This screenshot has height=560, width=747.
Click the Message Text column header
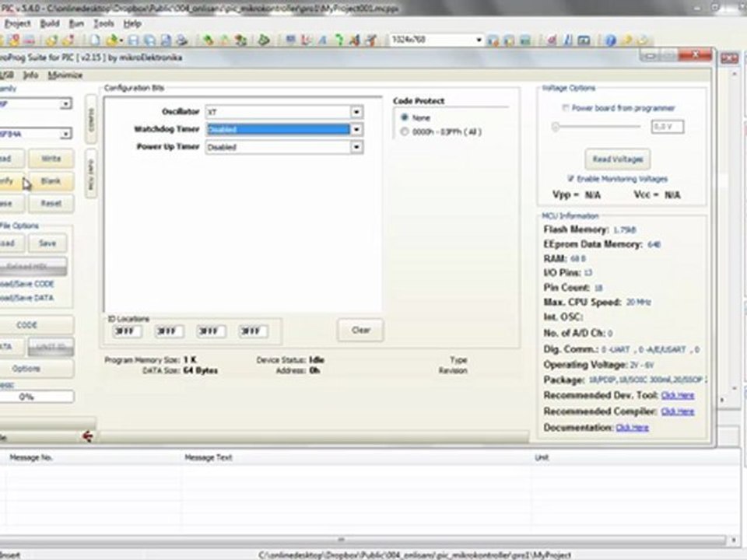(x=356, y=457)
